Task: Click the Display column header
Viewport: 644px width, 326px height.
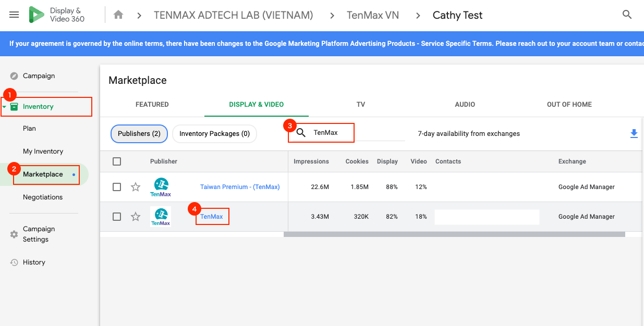Action: pos(387,161)
